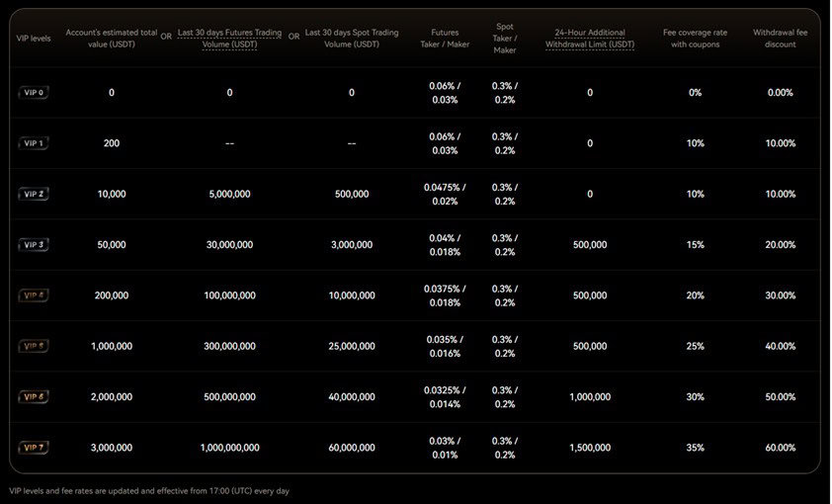Click the VIP 3 badge icon
Image resolution: width=832 pixels, height=504 pixels.
[33, 244]
